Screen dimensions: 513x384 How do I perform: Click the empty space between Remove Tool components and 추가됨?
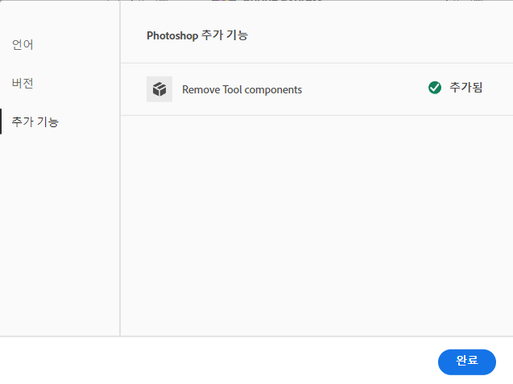(x=365, y=89)
